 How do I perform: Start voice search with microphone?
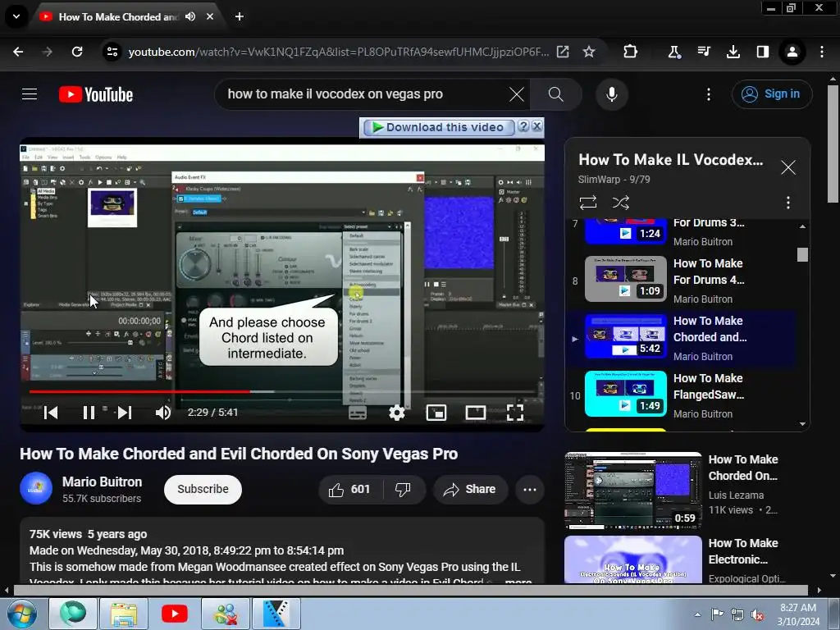[x=611, y=94]
